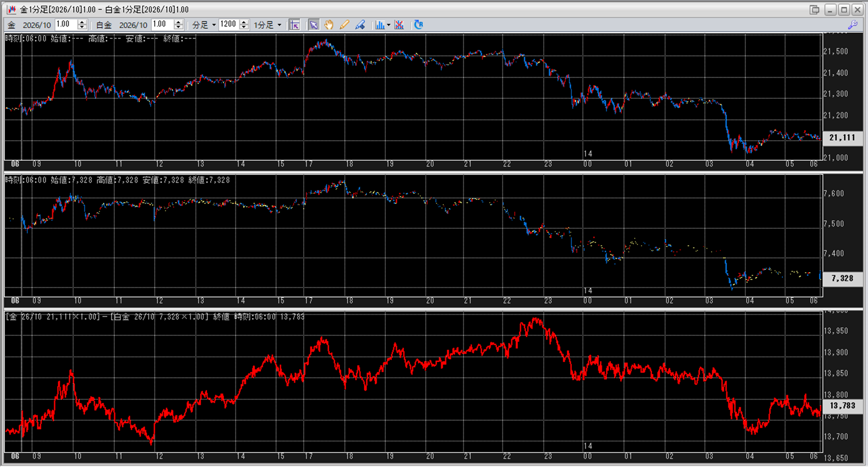Image resolution: width=868 pixels, height=467 pixels.
Task: Click the blue reload refresh icon
Action: coord(418,25)
